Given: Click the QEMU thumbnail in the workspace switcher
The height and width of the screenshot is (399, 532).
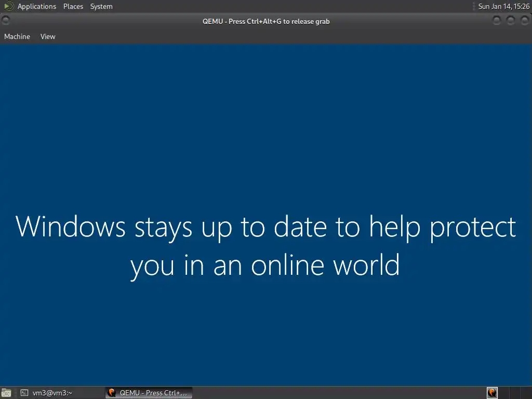Looking at the screenshot, I should tap(493, 393).
